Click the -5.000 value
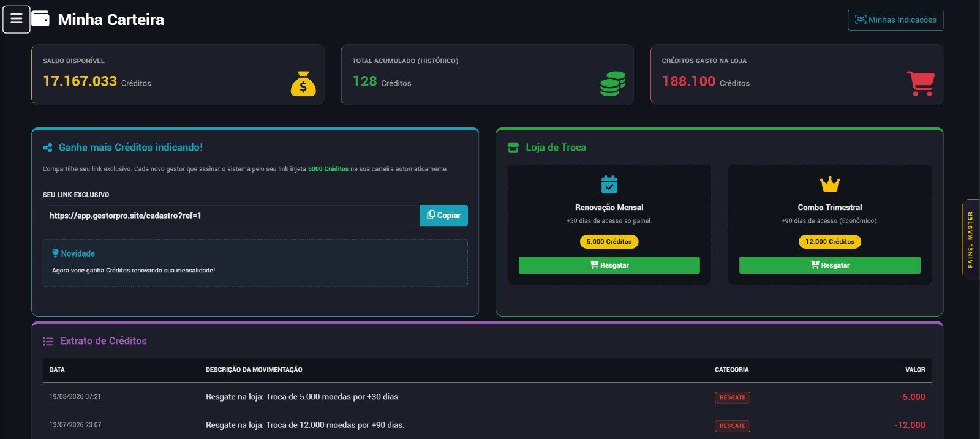 click(912, 397)
